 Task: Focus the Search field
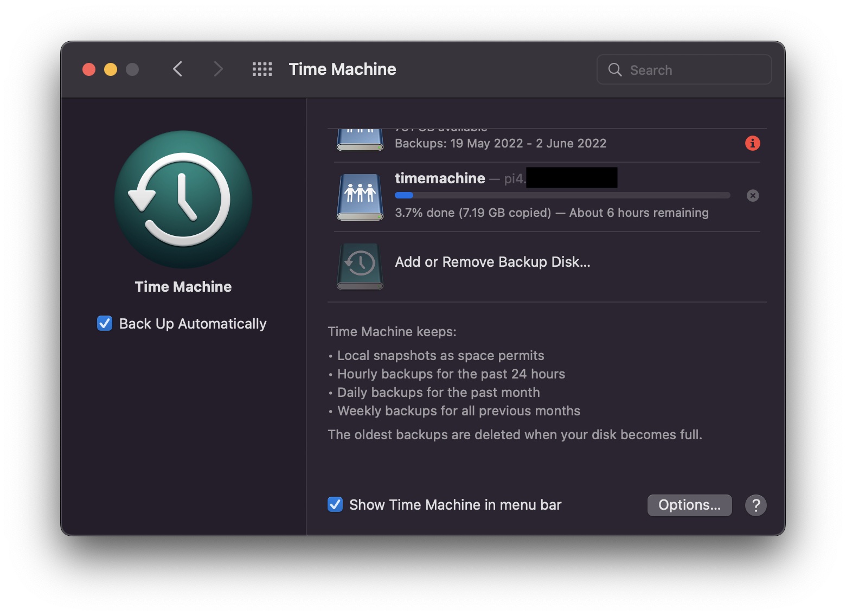(684, 69)
